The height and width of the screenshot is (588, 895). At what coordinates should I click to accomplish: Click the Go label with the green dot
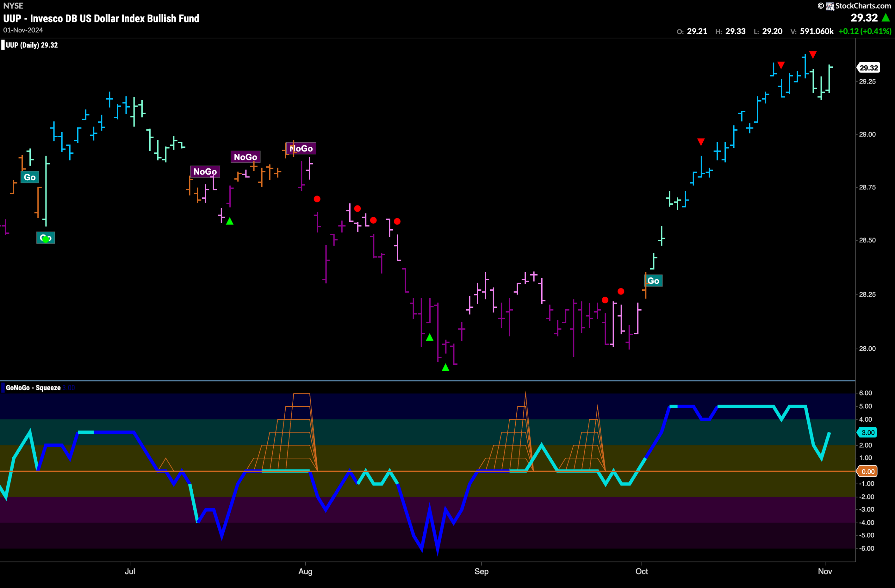pos(45,238)
